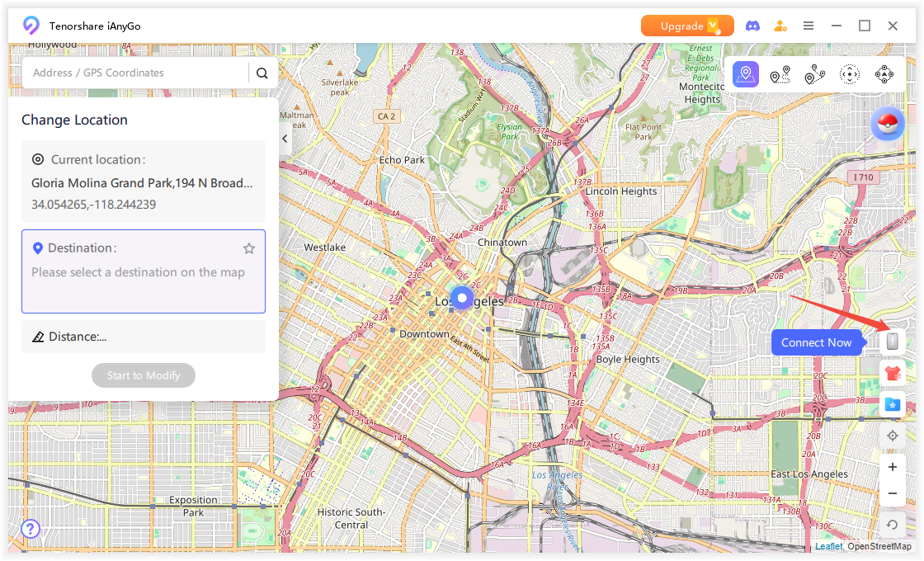Click the Upgrade button
The width and height of the screenshot is (924, 561).
[x=687, y=26]
